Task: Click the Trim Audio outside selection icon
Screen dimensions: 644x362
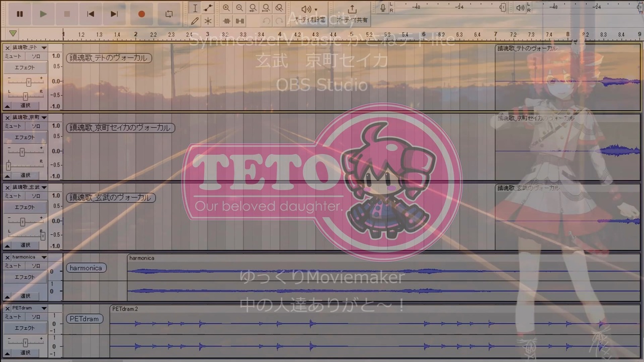Action: 226,21
